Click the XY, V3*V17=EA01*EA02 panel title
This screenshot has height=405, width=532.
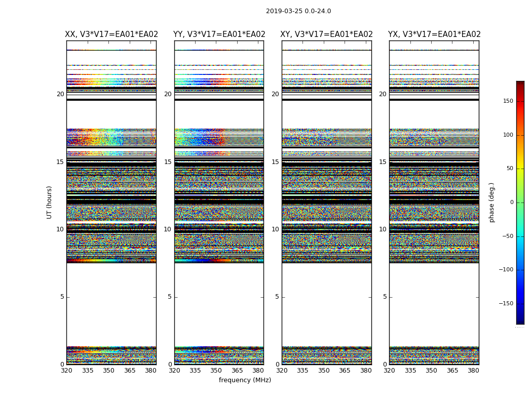326,34
